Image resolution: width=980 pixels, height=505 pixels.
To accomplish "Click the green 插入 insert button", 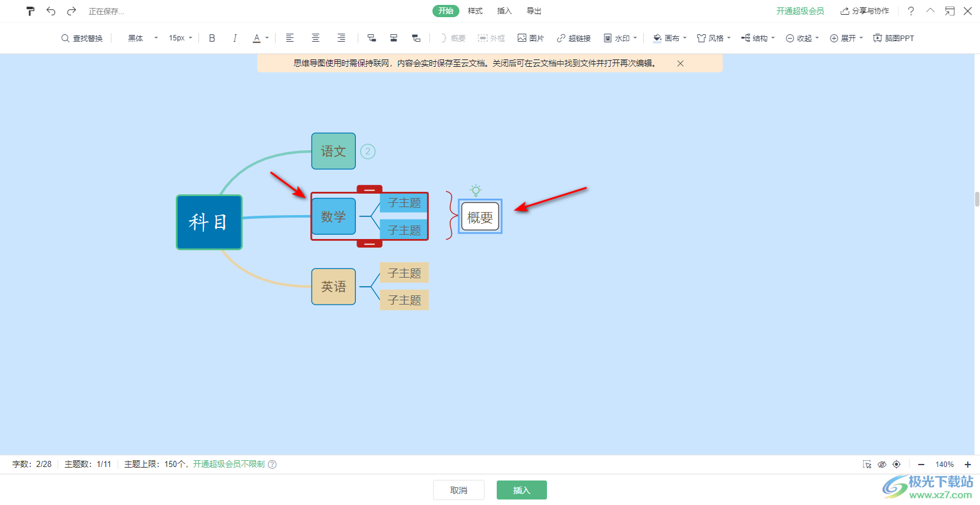I will tap(522, 490).
